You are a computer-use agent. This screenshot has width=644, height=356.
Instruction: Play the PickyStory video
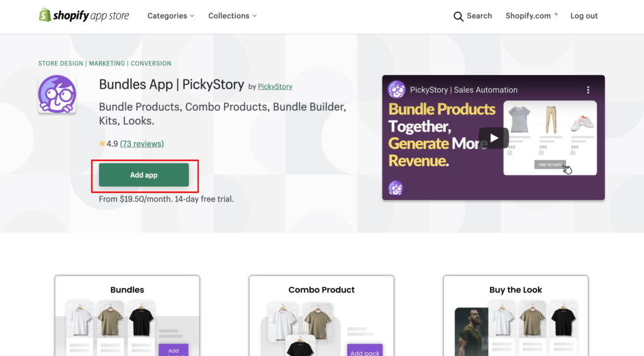494,138
